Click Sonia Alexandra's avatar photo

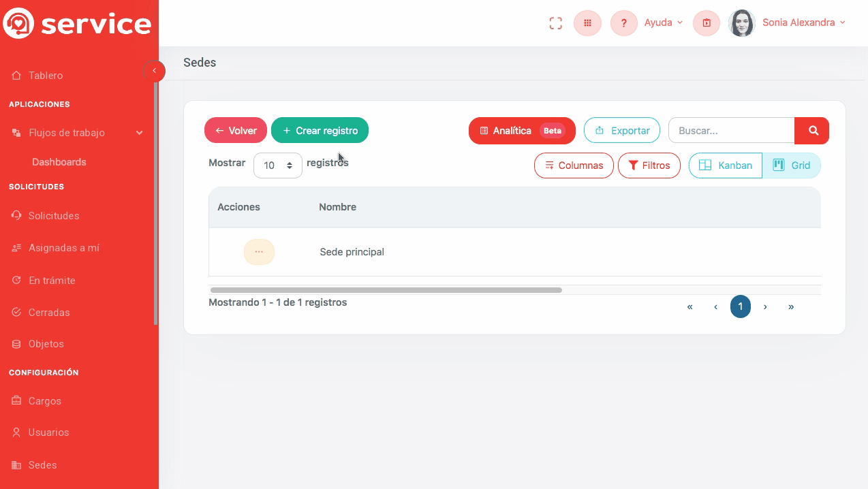pos(742,23)
